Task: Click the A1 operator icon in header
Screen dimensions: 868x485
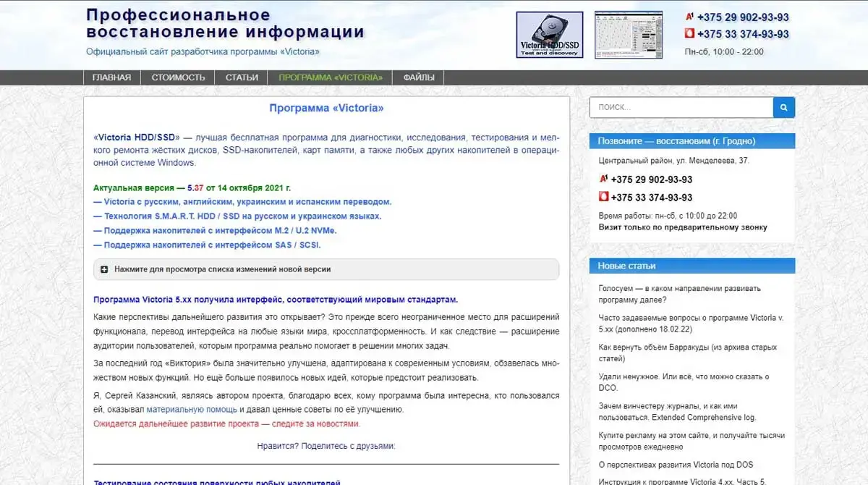Action: 689,17
